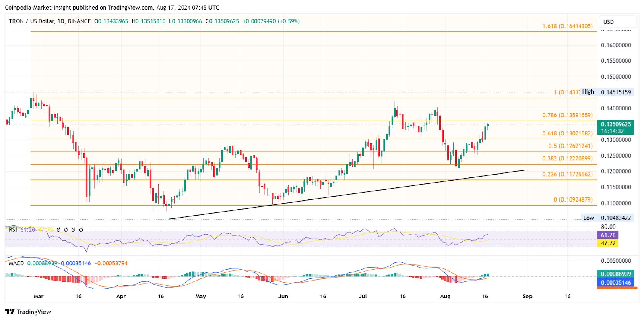Click the low value L0.13300966
The height and width of the screenshot is (320, 644).
tap(186, 21)
